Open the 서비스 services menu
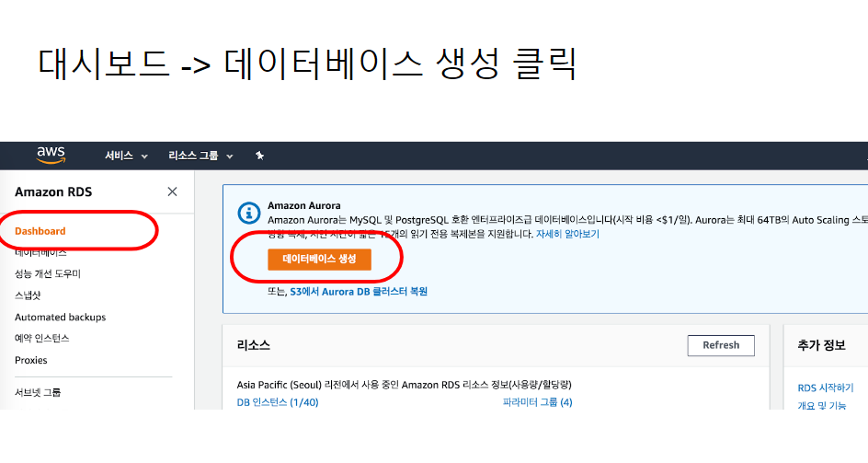868x463 pixels. coord(126,156)
